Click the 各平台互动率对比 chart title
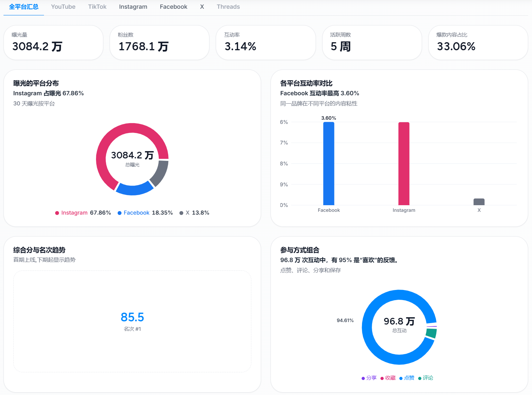 pos(306,83)
